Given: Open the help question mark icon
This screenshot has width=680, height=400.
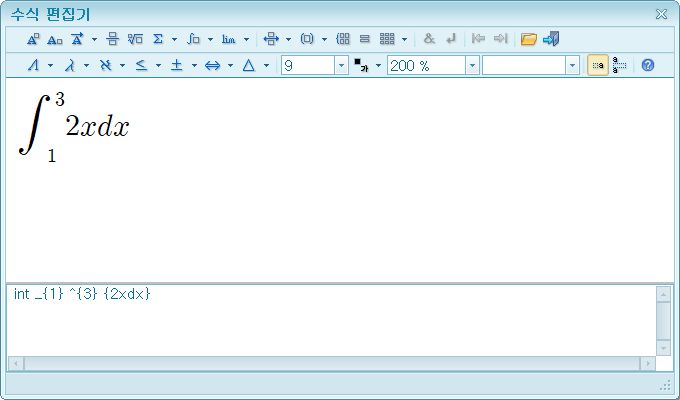Looking at the screenshot, I should tap(647, 65).
